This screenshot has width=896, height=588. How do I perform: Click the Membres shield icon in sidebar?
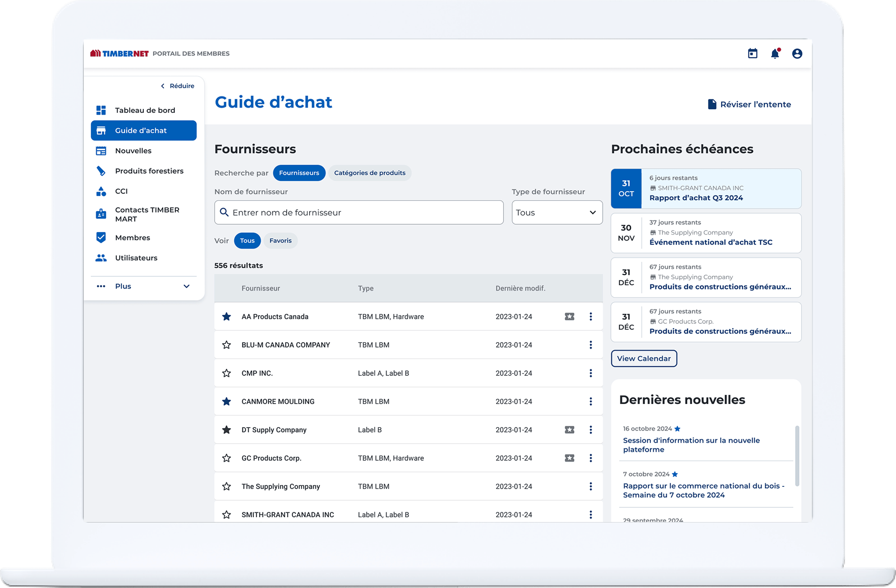[x=101, y=237]
